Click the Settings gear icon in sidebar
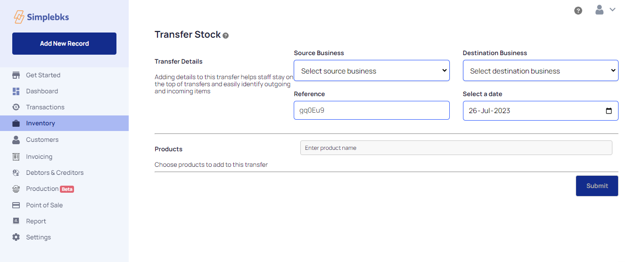Viewport: 644px width, 262px height. [16, 237]
